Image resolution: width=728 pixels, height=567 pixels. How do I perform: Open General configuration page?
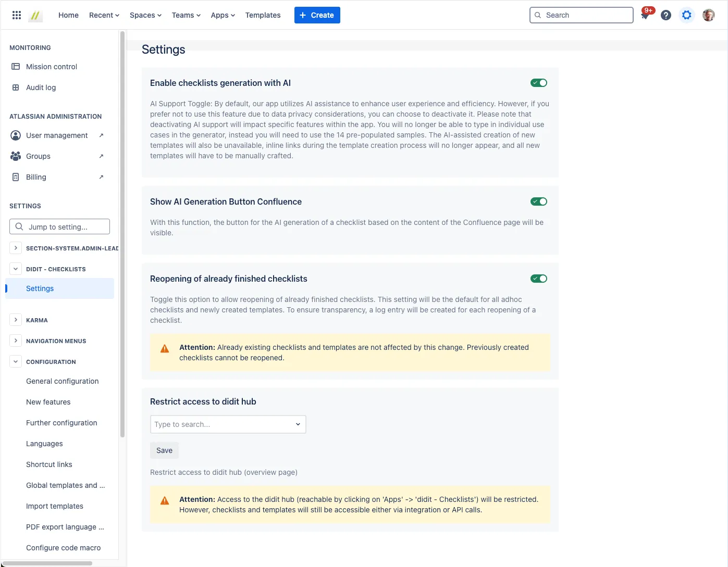point(63,381)
